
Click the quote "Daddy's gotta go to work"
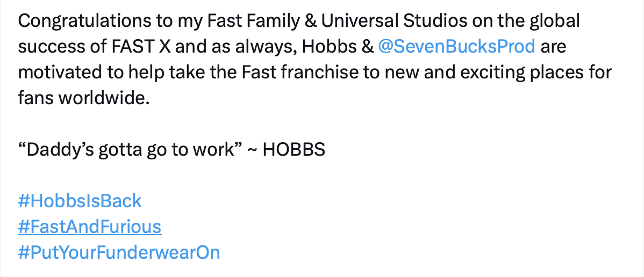coord(129,150)
